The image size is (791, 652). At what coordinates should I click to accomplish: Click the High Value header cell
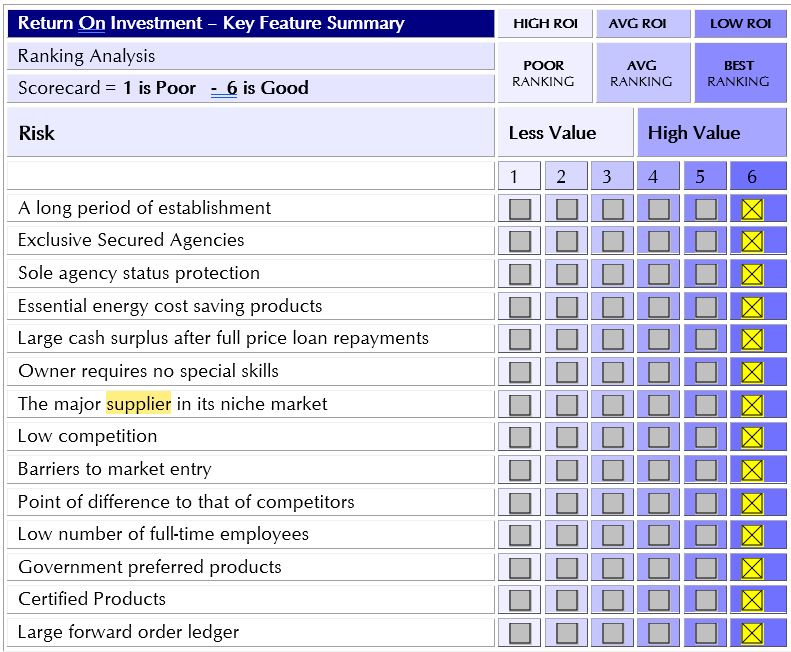(712, 133)
